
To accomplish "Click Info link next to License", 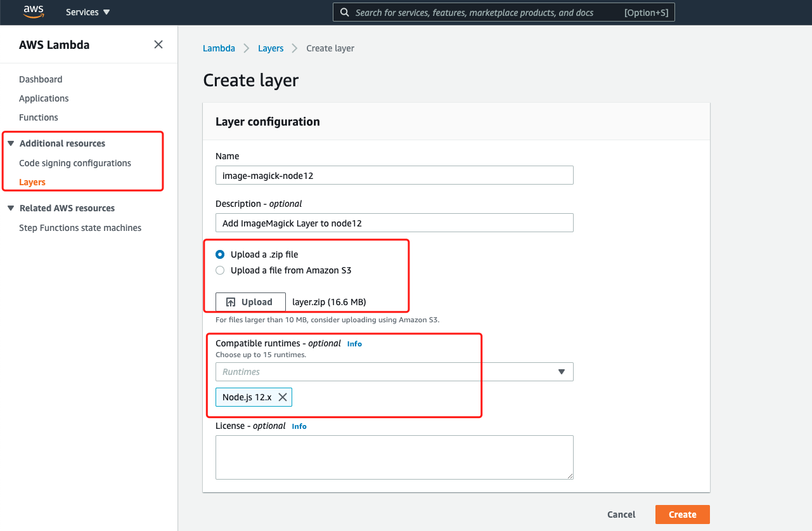I will [x=299, y=426].
